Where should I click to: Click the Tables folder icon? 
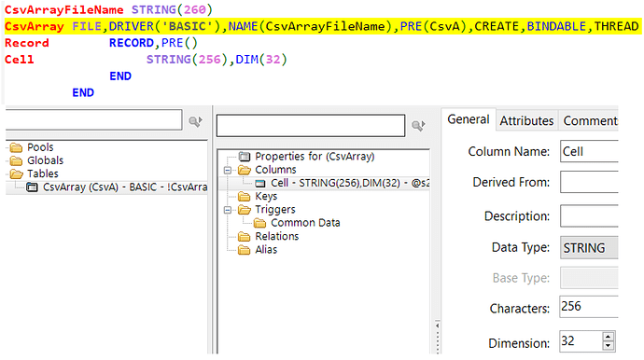[x=17, y=173]
